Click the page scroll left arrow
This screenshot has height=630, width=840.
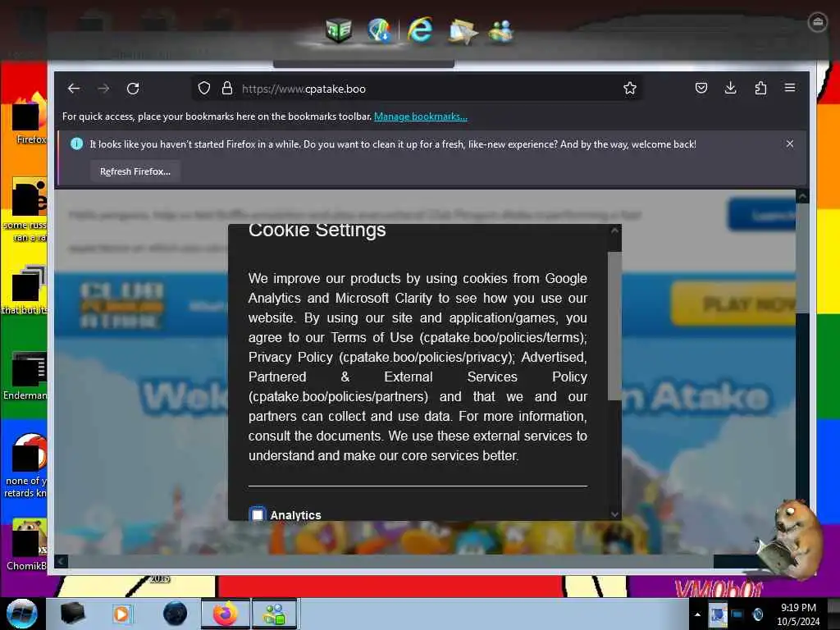pos(61,561)
